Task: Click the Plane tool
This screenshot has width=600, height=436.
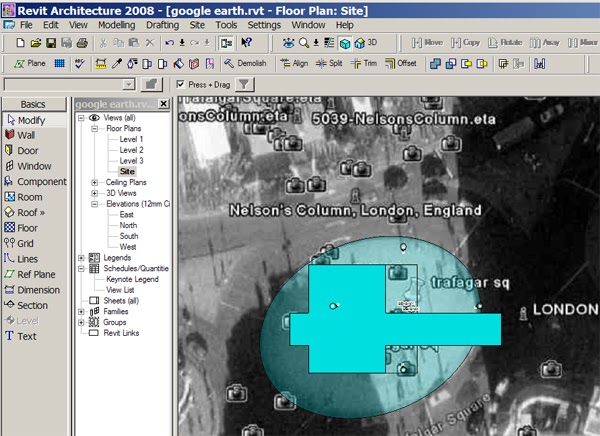Action: 30,64
